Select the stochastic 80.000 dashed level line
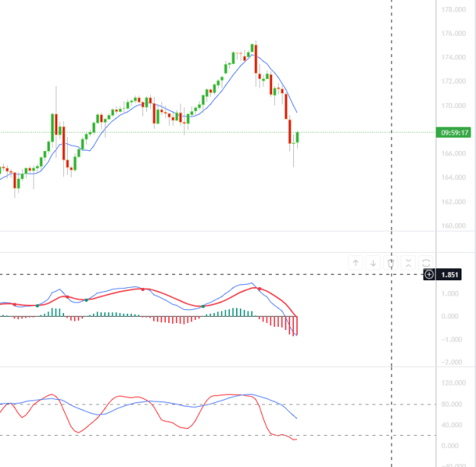The width and height of the screenshot is (476, 467). tap(218, 405)
